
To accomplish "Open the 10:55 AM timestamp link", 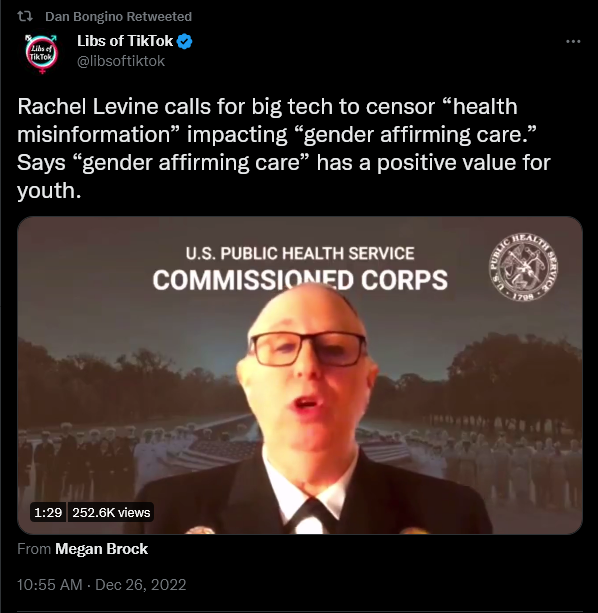I will pyautogui.click(x=50, y=585).
